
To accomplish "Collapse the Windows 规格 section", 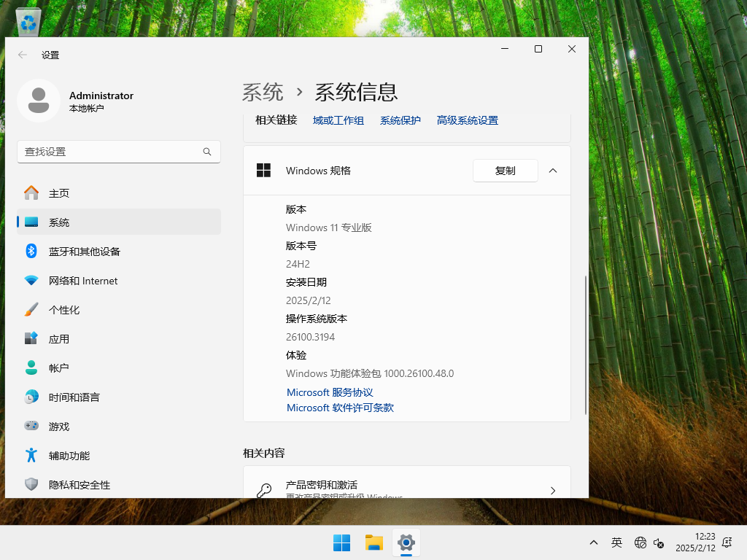I will (553, 171).
